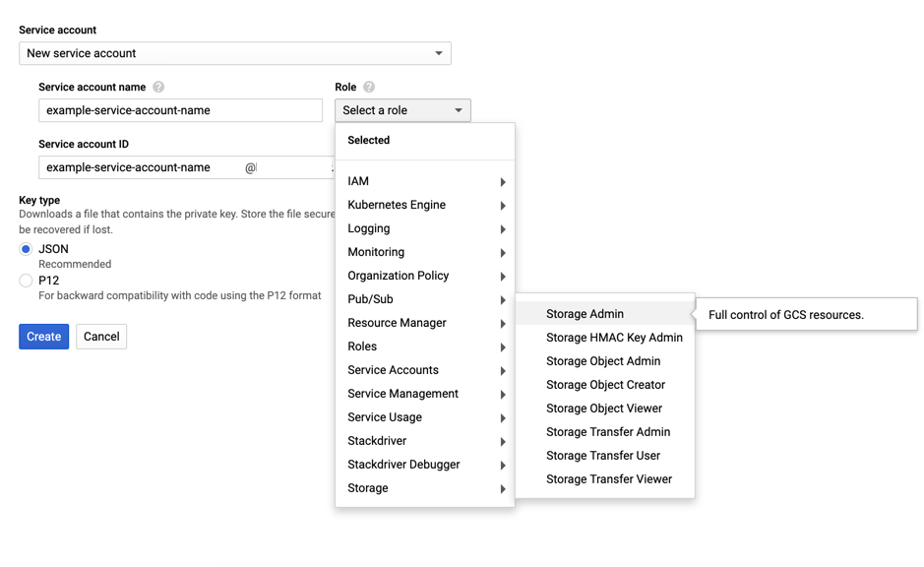Screen dimensions: 924x567
Task: Choose the Storage Transfer User role
Action: [605, 456]
